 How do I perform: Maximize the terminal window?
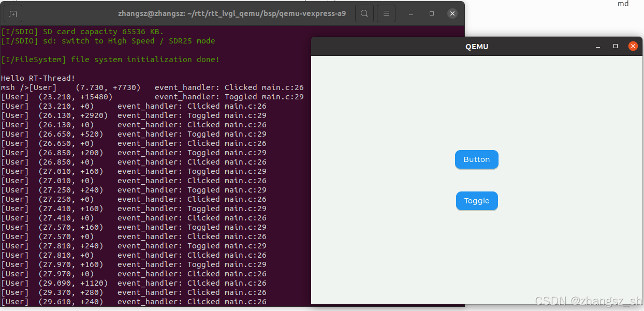[432, 13]
